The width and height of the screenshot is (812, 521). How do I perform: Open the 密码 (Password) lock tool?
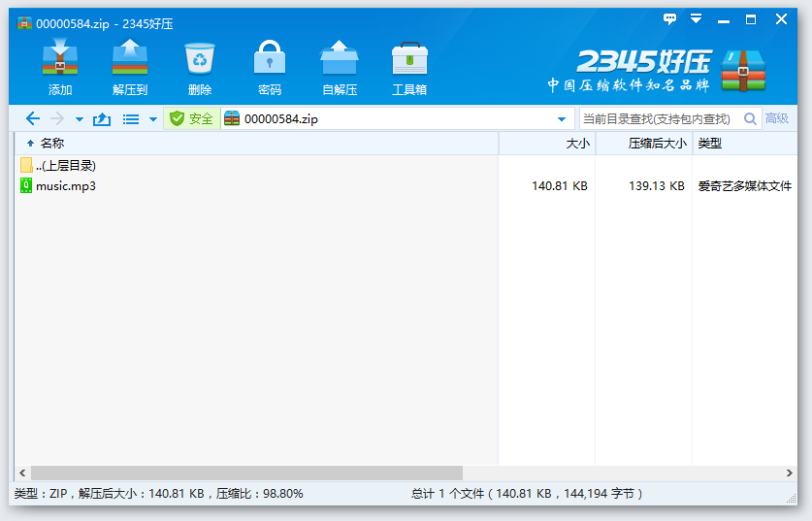270,67
